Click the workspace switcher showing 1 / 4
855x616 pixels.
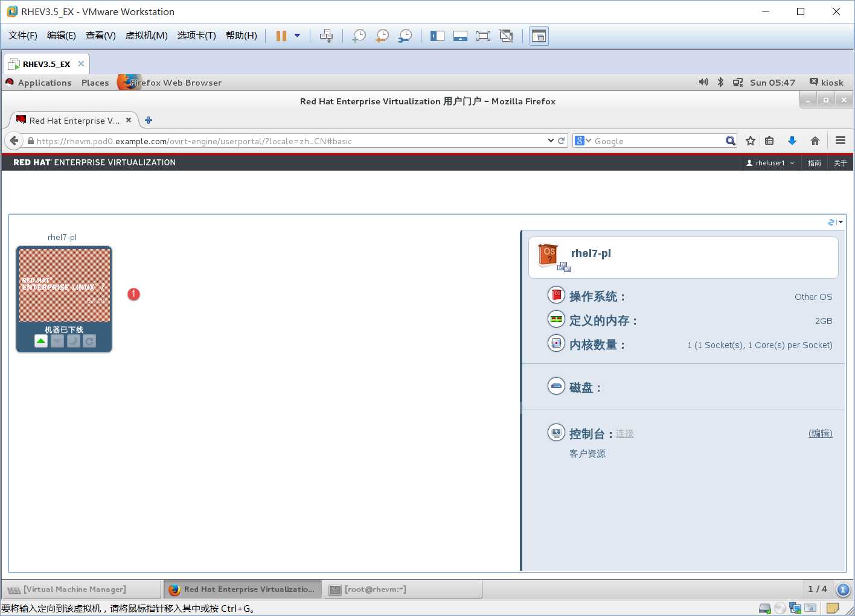point(818,589)
